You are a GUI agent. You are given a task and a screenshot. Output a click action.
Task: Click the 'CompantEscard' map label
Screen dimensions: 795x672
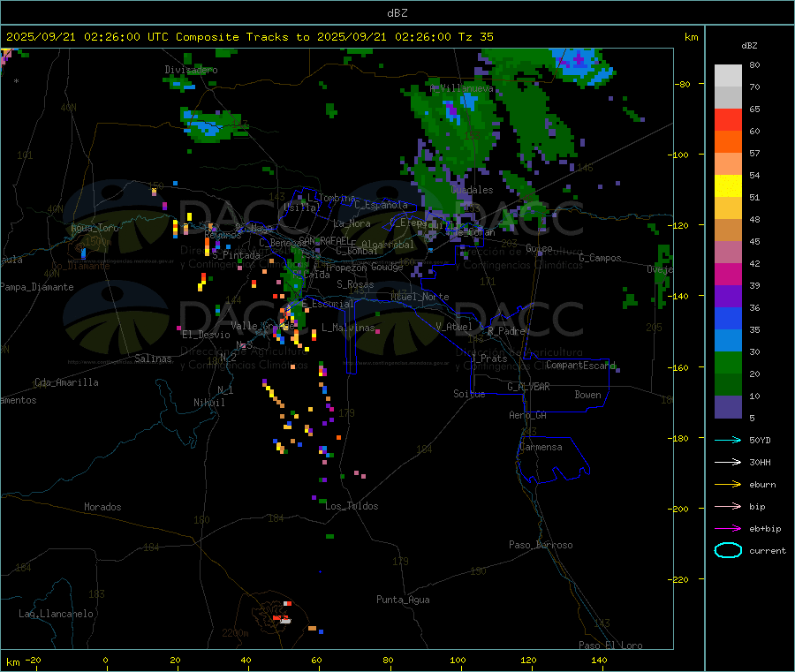click(x=581, y=365)
